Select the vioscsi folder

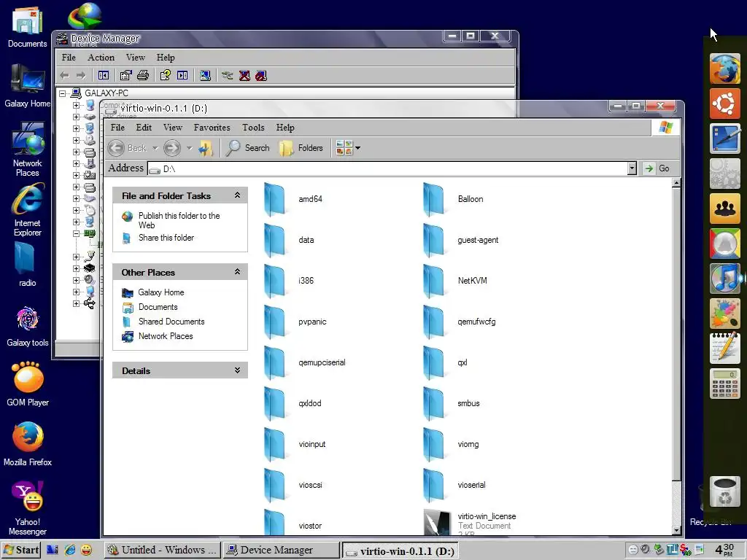[293, 485]
